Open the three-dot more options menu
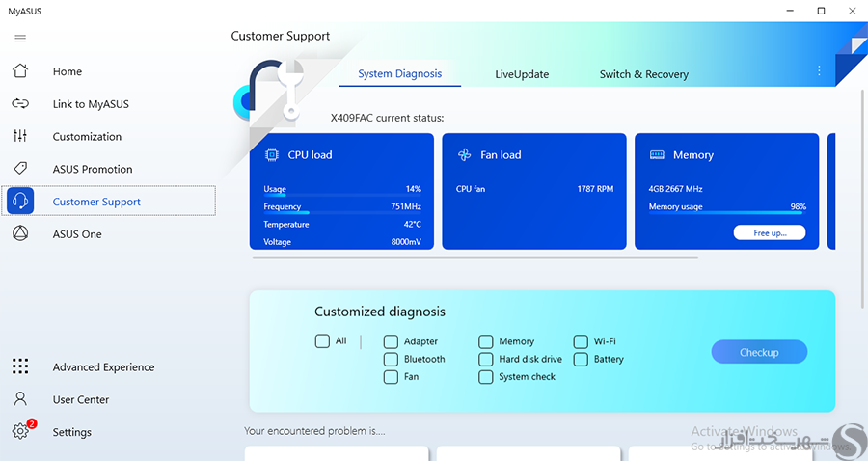 pos(819,70)
